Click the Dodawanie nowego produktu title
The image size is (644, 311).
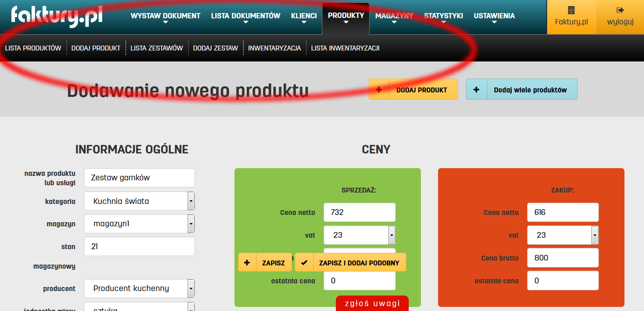click(x=188, y=91)
